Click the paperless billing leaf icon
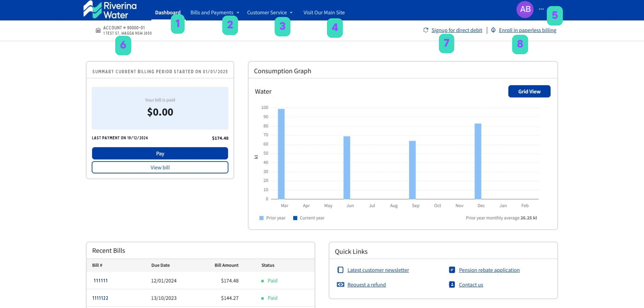Screen dimensions: 644x308 493,30
